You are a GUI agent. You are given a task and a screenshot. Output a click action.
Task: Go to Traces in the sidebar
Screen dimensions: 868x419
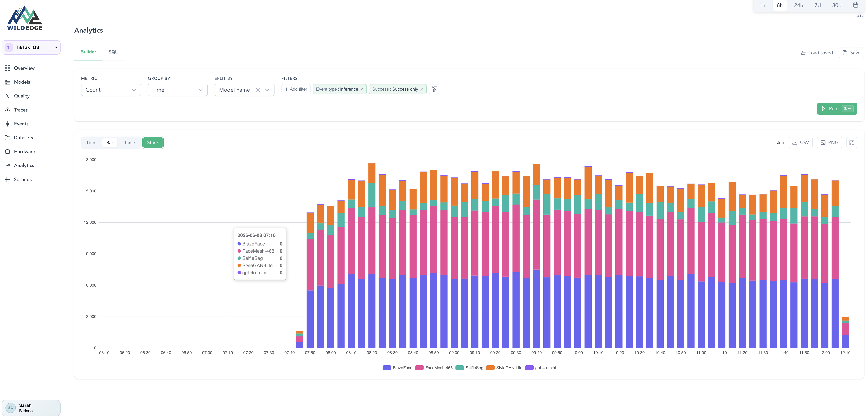point(21,110)
